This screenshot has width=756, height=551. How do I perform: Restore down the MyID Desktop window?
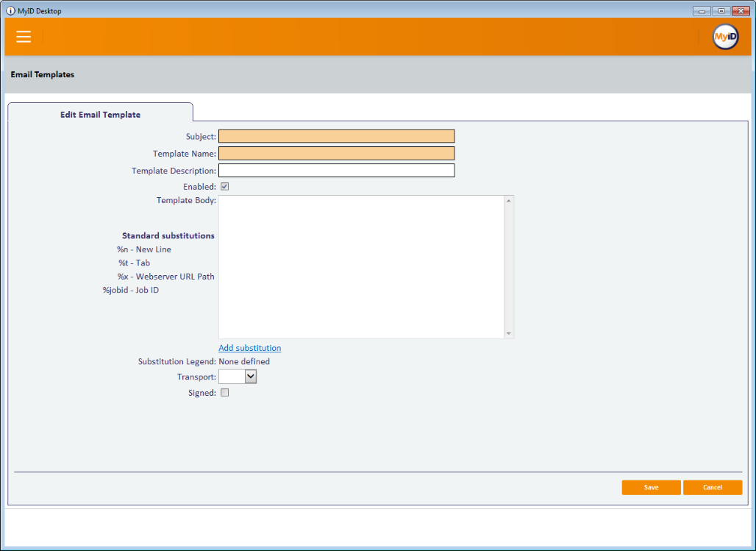(721, 10)
